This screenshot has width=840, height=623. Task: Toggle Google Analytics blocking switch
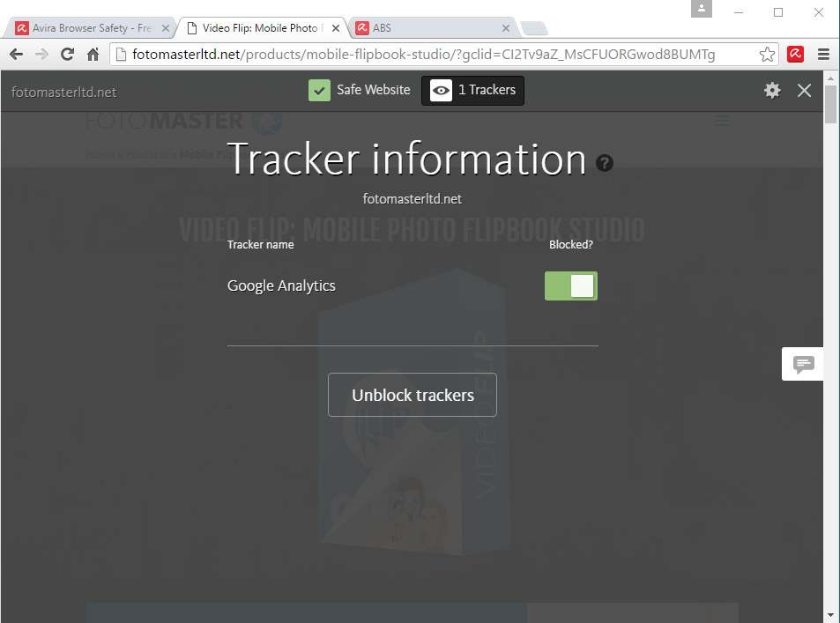tap(571, 286)
